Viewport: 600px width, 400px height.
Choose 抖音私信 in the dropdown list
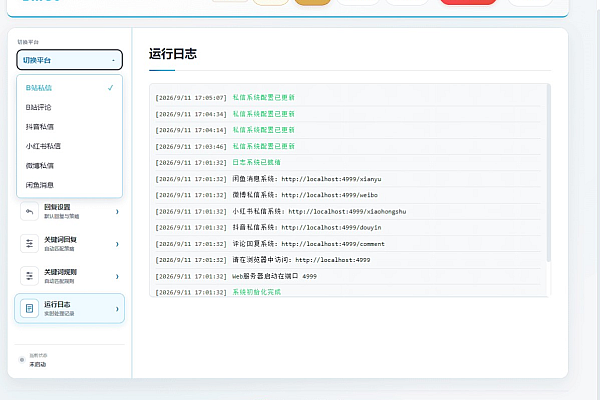pos(69,127)
